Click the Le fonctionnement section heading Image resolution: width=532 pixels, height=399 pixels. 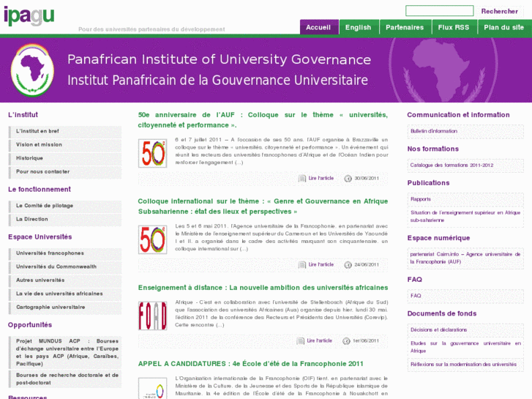click(x=40, y=190)
